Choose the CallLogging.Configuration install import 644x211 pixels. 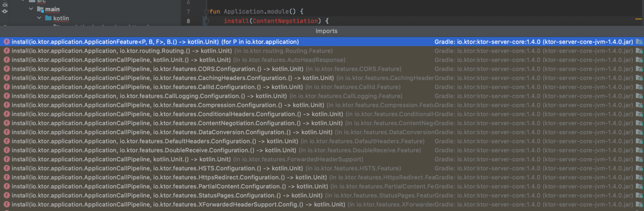(x=322, y=96)
